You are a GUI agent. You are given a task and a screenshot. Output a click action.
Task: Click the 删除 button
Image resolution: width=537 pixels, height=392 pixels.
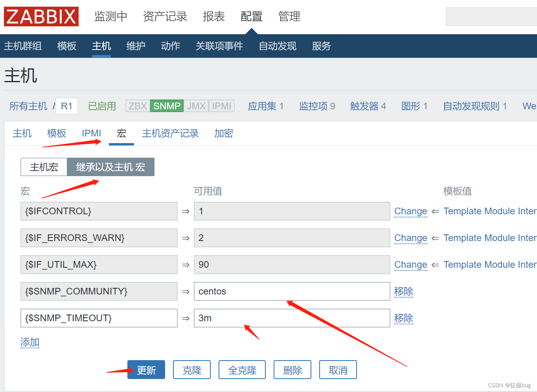coord(292,370)
